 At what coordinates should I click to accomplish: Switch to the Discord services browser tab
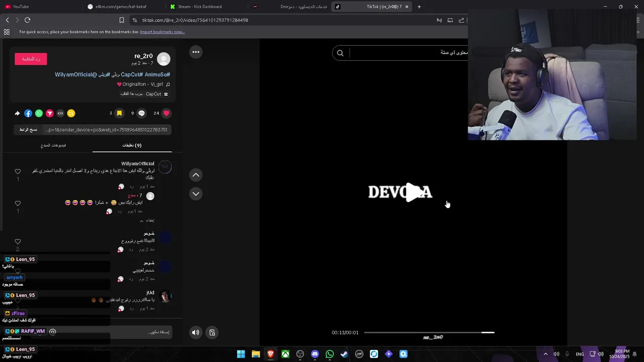288,7
